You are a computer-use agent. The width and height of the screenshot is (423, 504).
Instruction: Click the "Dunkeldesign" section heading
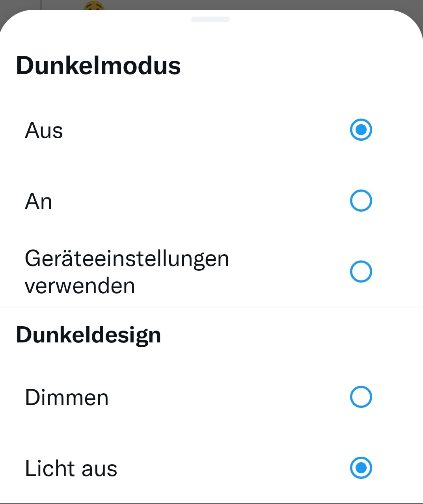(88, 335)
